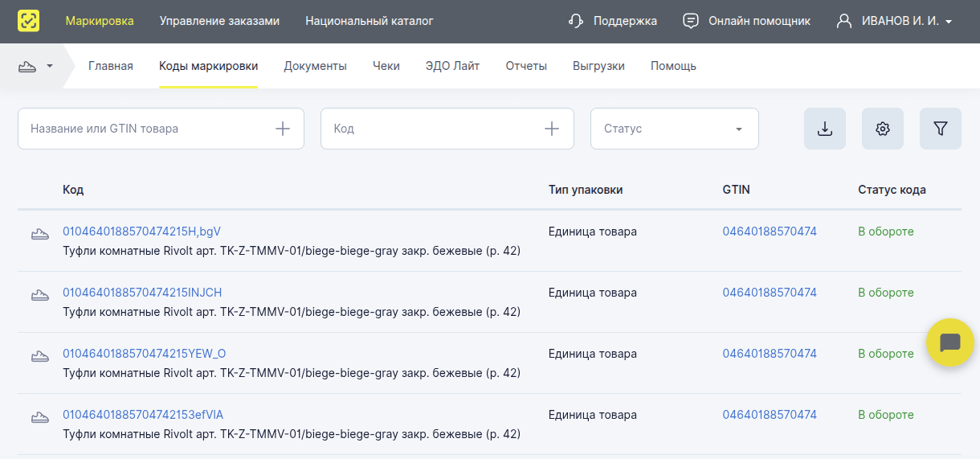Go to Управление заказами menu
The height and width of the screenshot is (459, 980).
pyautogui.click(x=219, y=21)
